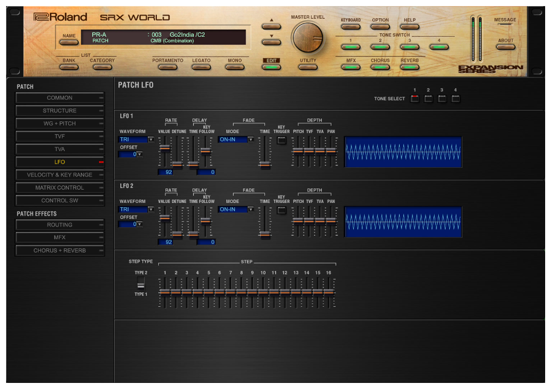Open the OPTION settings
The height and width of the screenshot is (392, 553).
pos(380,27)
